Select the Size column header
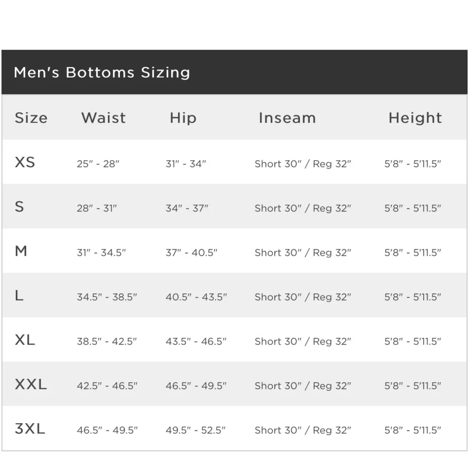The width and height of the screenshot is (476, 476). [31, 118]
